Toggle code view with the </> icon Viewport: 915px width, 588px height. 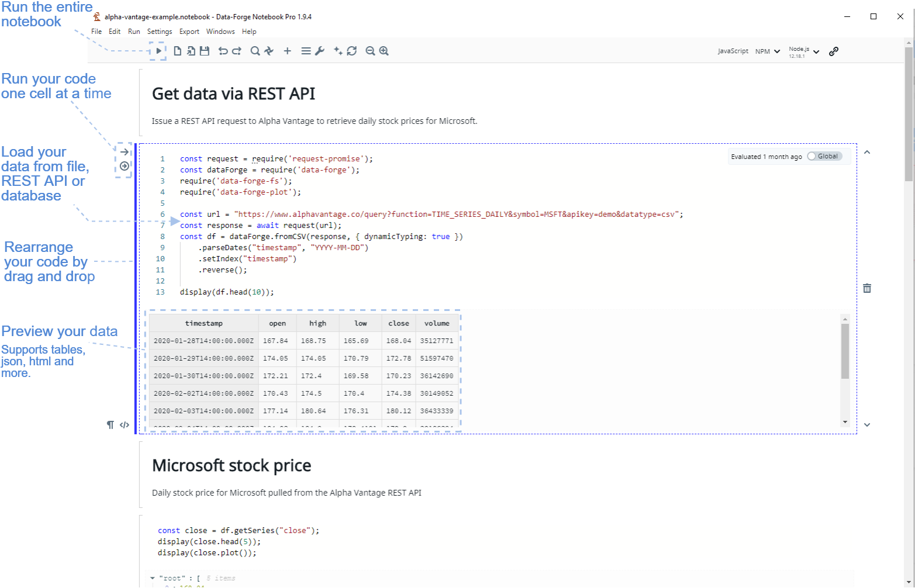[x=123, y=425]
